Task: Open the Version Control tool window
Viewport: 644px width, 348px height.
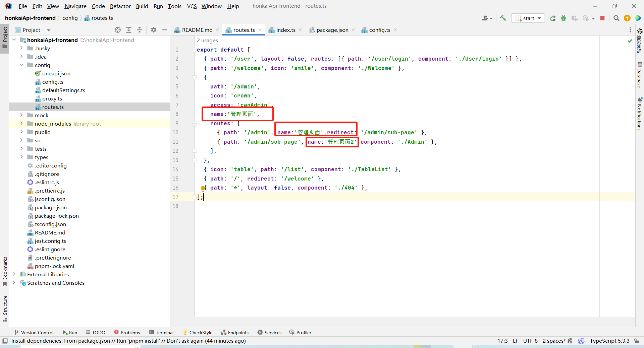Action: click(x=34, y=332)
